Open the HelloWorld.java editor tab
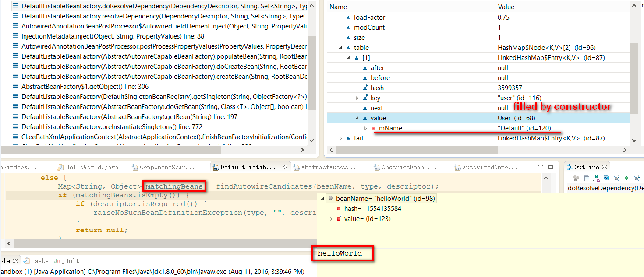This screenshot has width=644, height=277. tap(88, 167)
